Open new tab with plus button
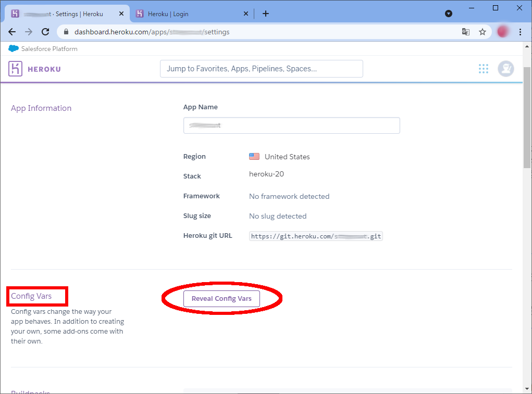 coord(266,14)
